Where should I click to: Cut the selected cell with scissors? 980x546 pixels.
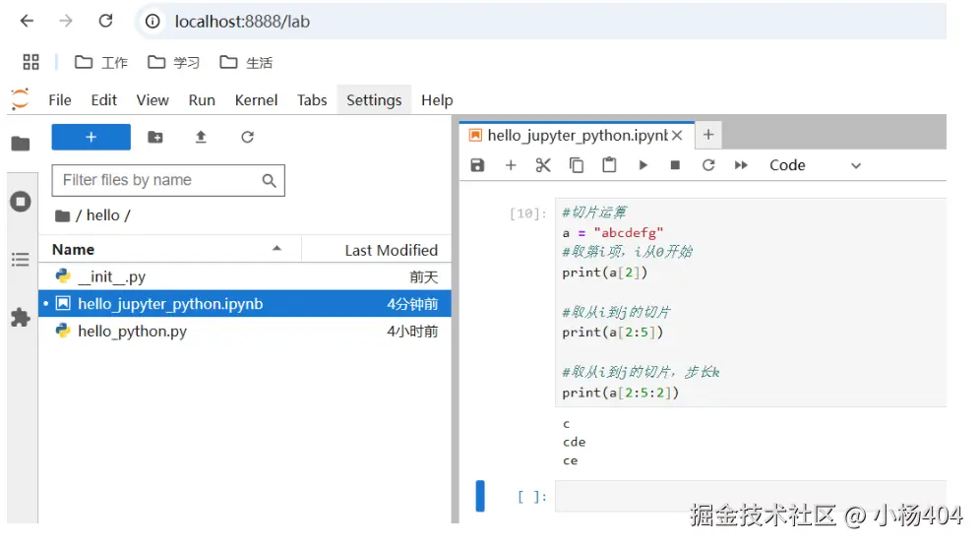543,165
